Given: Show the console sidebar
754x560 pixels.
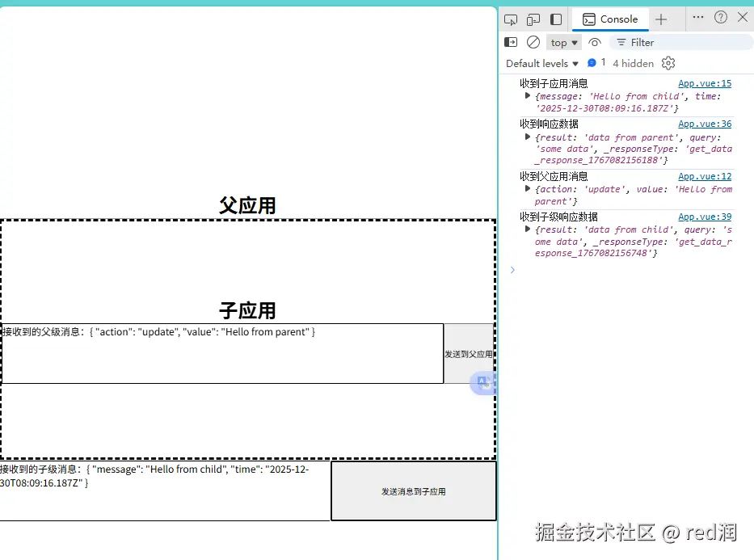Looking at the screenshot, I should point(511,42).
